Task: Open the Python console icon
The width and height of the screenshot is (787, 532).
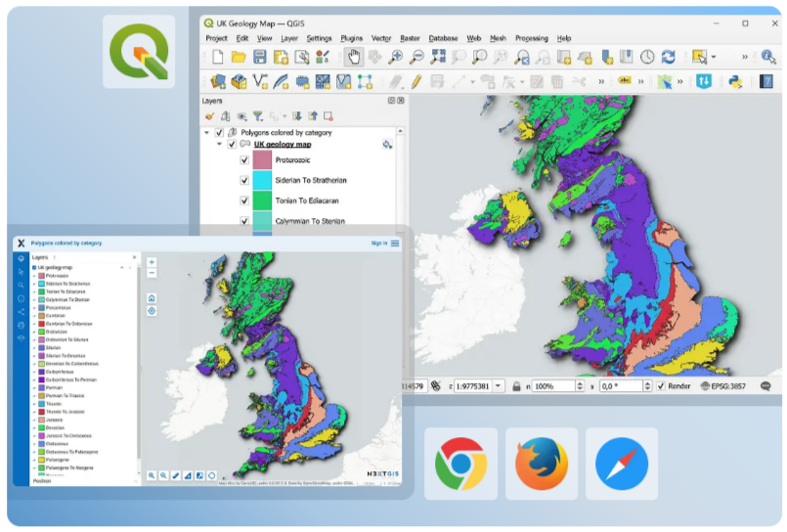Action: click(734, 82)
